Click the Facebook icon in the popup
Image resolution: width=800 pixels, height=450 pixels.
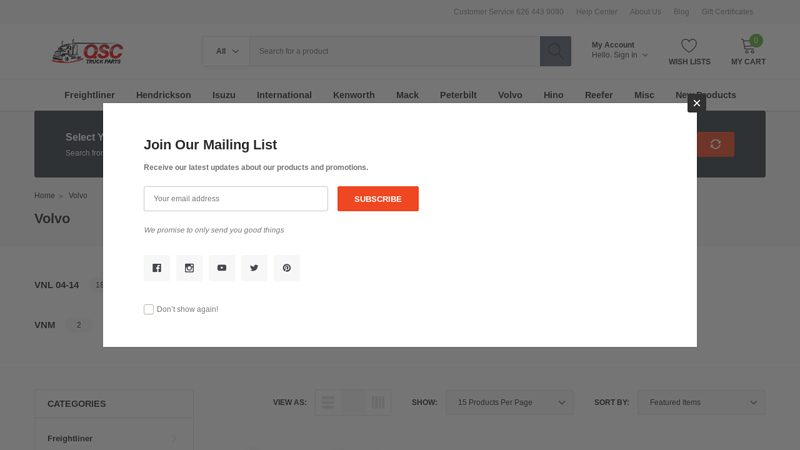[x=156, y=268]
